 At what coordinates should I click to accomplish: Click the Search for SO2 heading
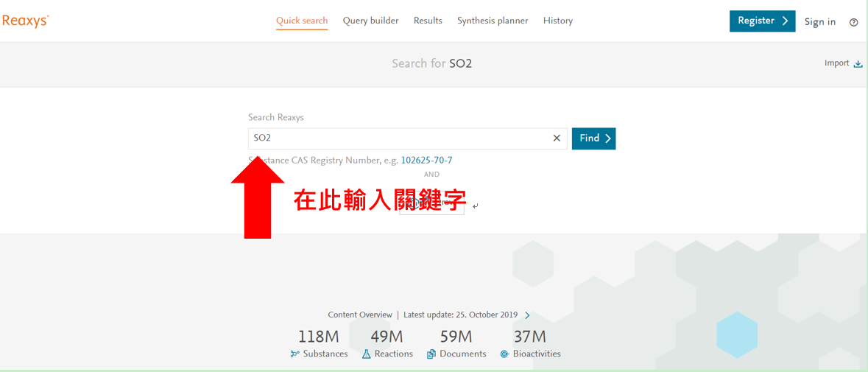click(431, 63)
